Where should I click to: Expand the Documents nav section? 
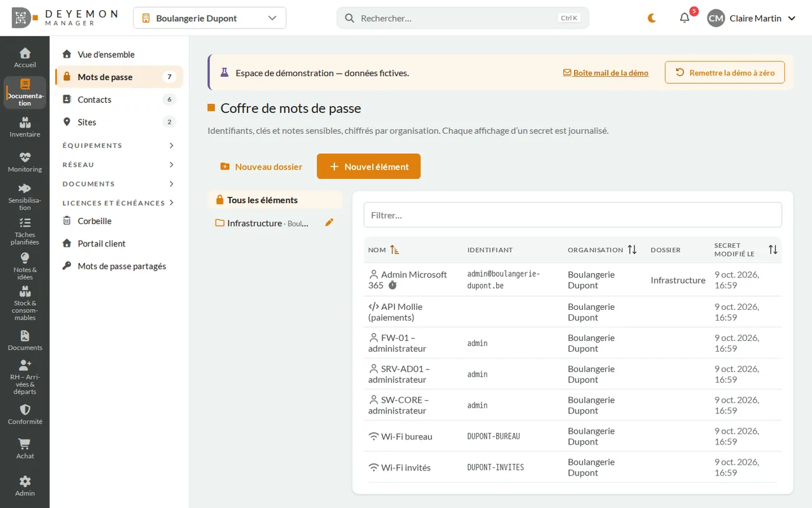point(119,184)
